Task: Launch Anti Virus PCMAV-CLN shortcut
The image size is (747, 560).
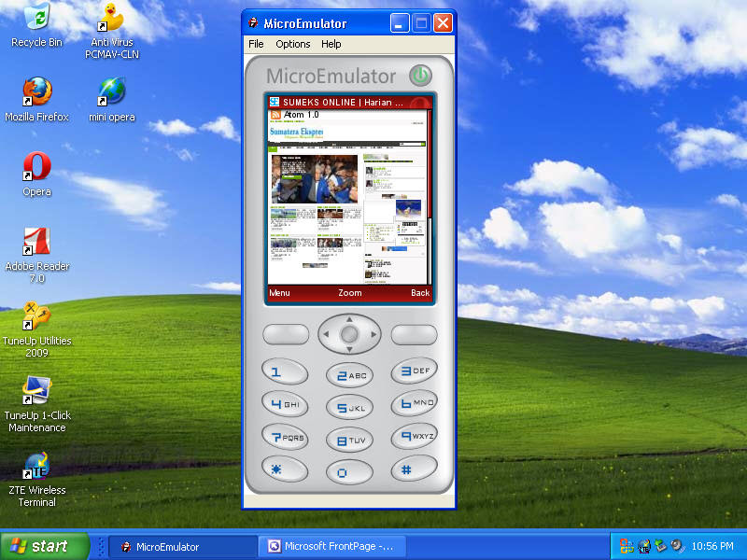Action: (x=112, y=31)
